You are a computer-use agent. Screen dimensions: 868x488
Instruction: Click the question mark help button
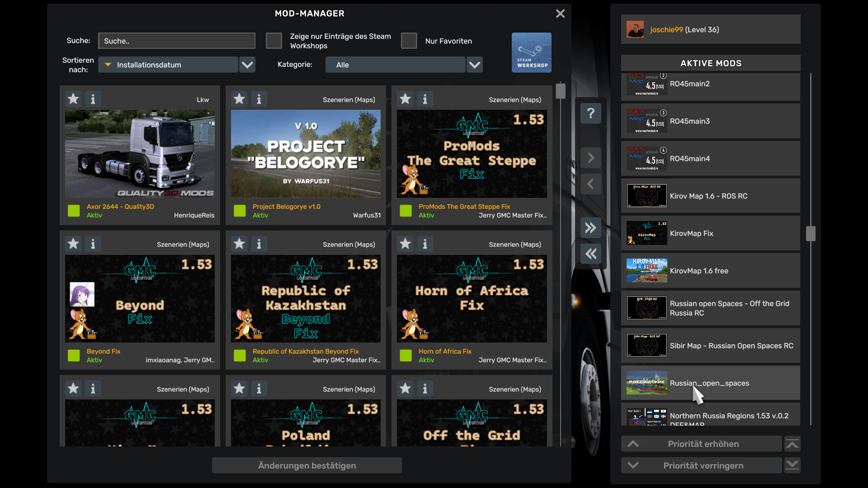point(591,113)
